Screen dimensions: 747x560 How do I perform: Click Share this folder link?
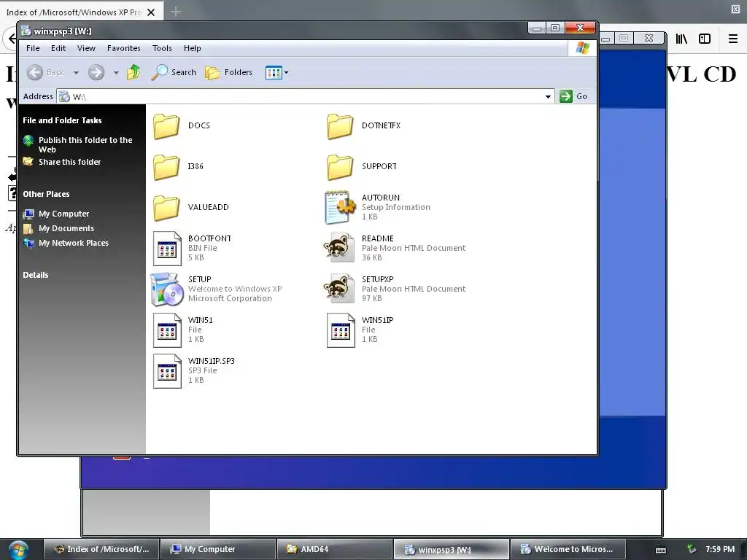[x=69, y=162]
